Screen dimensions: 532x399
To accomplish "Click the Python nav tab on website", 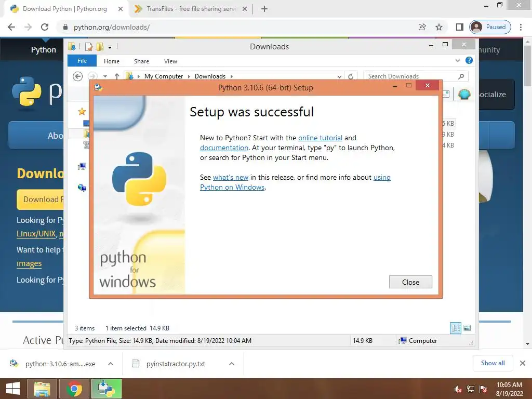I will click(44, 49).
